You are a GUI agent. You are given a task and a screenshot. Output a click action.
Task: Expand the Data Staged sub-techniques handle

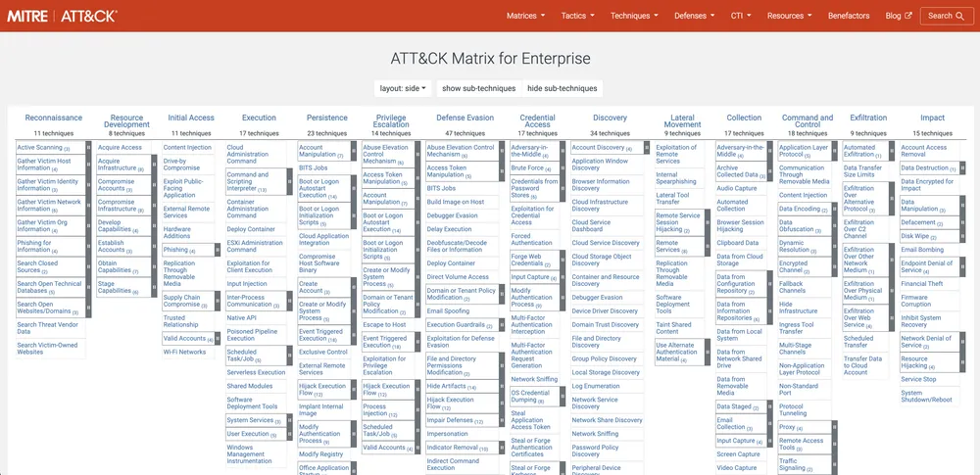tap(770, 406)
